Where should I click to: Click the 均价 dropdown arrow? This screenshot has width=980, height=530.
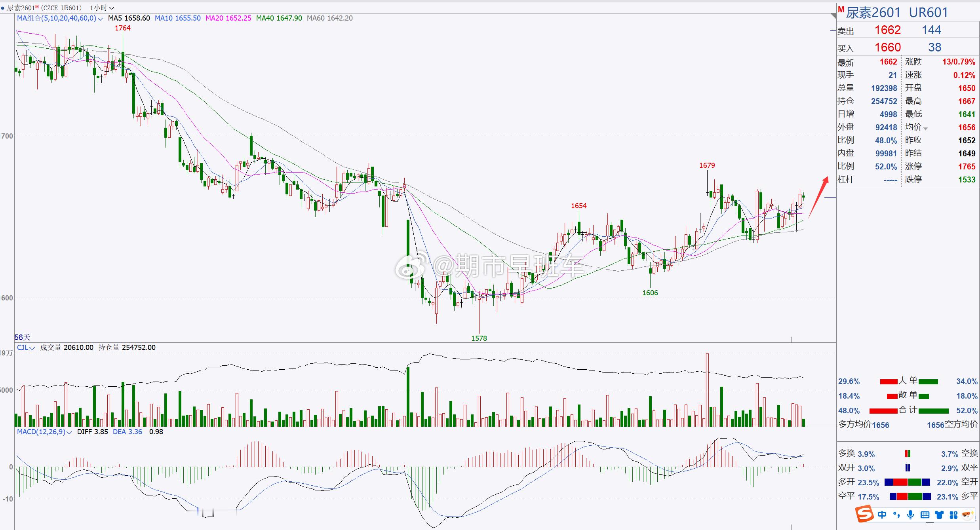coord(926,128)
